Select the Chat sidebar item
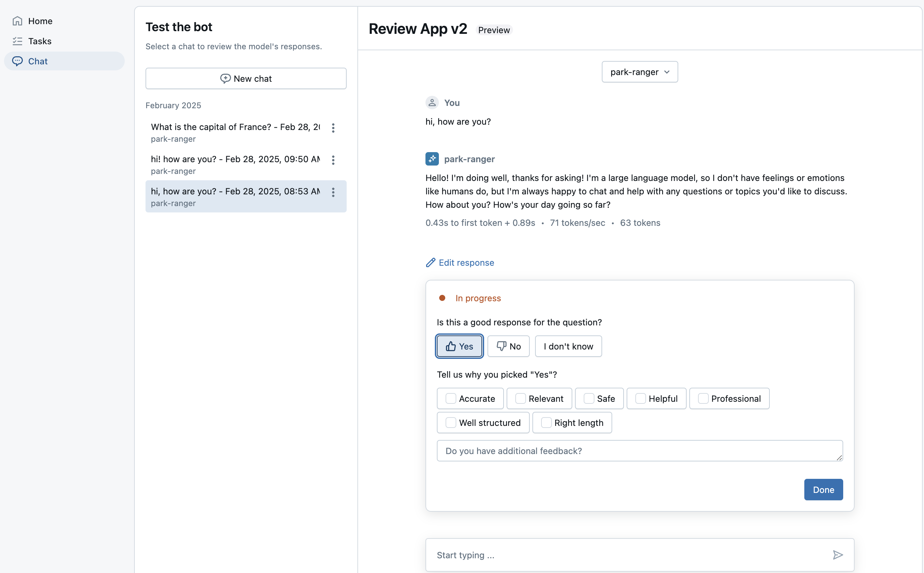924x573 pixels. 38,61
